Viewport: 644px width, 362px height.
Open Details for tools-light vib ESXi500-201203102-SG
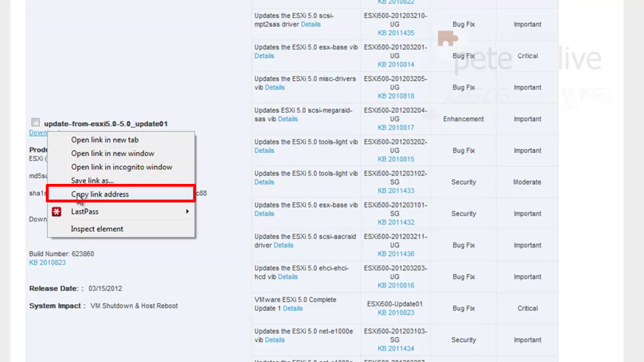tap(264, 182)
